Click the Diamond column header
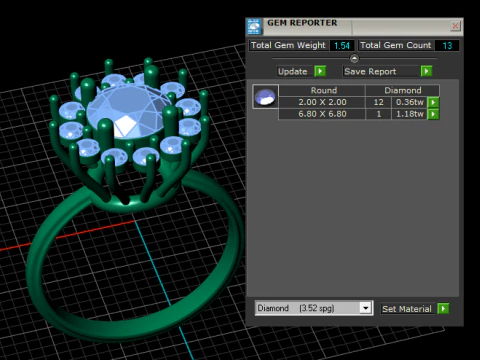 coord(402,90)
